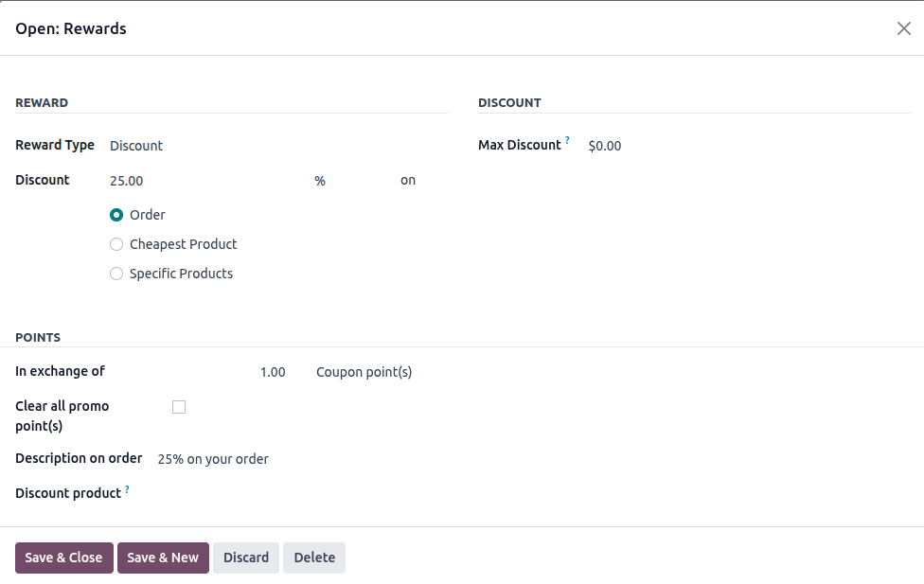The height and width of the screenshot is (584, 924).
Task: Click the Max Discount label
Action: click(x=520, y=145)
